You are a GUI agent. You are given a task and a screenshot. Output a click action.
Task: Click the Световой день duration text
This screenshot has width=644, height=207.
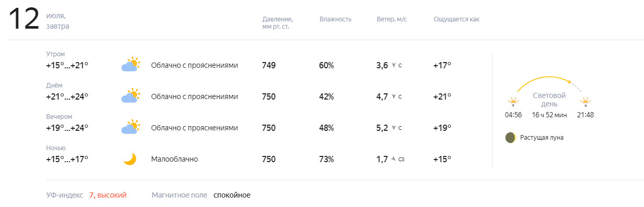[549, 115]
